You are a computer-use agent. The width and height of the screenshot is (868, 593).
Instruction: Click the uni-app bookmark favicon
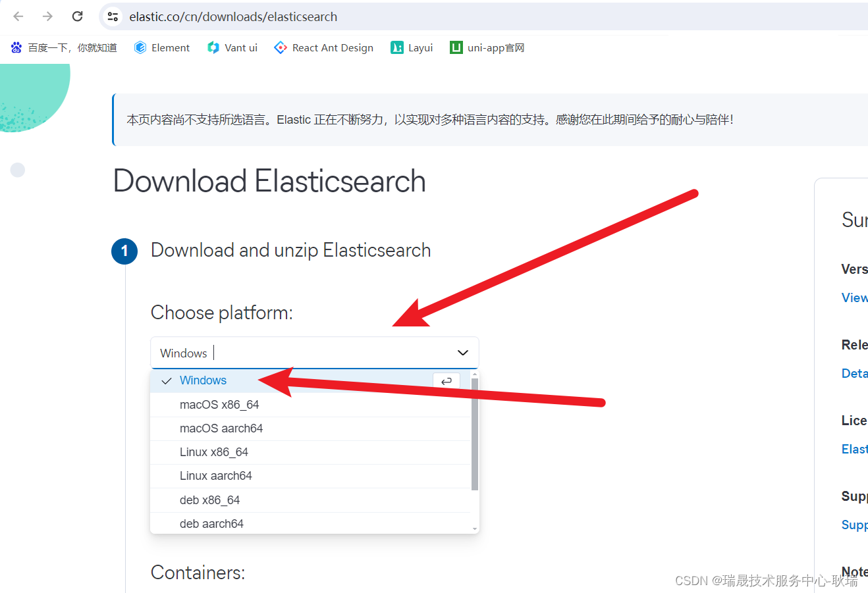point(456,47)
